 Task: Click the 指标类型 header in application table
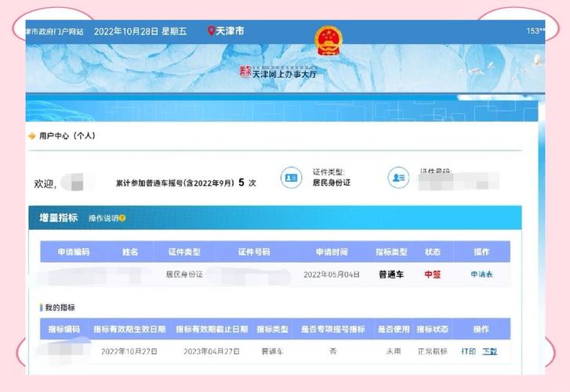[391, 252]
